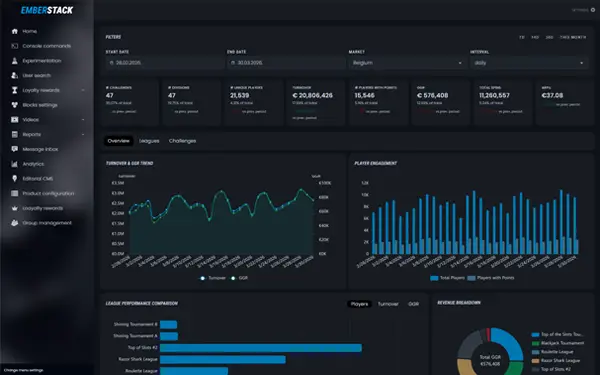Click the Group management icon
Image resolution: width=600 pixels, height=375 pixels.
[x=15, y=223]
